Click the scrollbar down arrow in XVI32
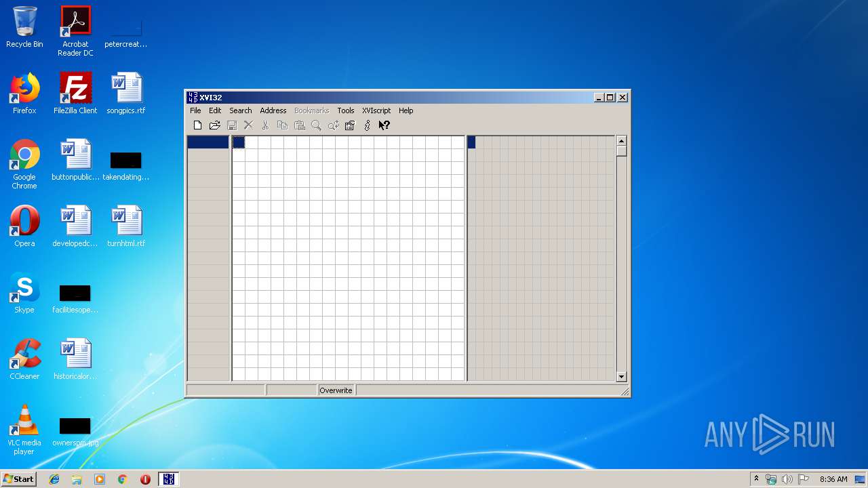This screenshot has width=868, height=488. (621, 376)
